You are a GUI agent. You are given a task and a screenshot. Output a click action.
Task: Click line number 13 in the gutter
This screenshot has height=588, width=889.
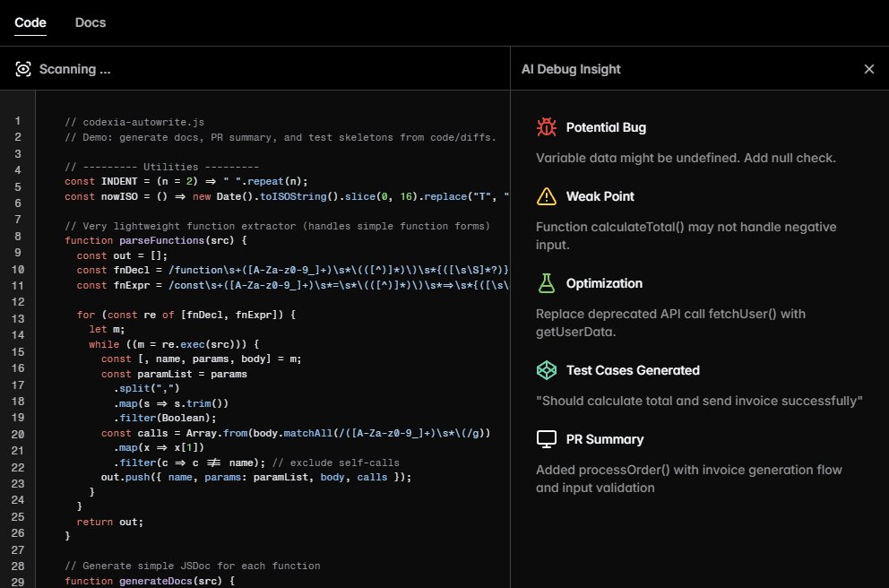click(18, 319)
